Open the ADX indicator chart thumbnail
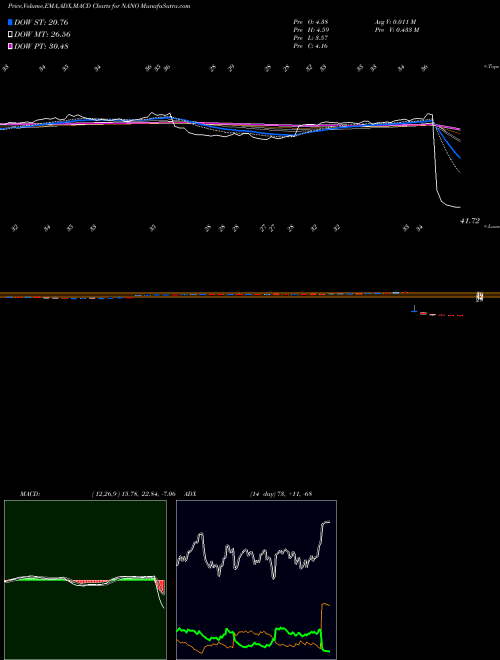500x660 pixels. 256,580
